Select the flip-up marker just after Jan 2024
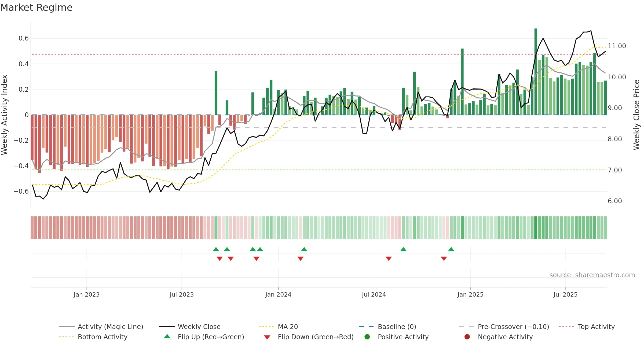Image resolution: width=644 pixels, height=362 pixels. (304, 249)
